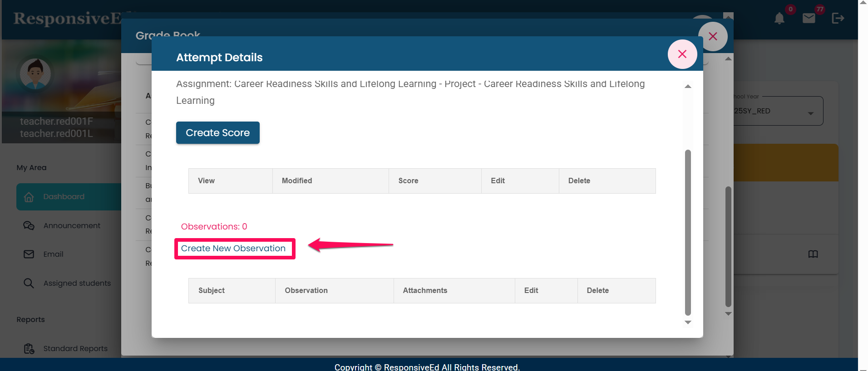This screenshot has height=371, width=868.
Task: Click the open book icon
Action: [813, 254]
